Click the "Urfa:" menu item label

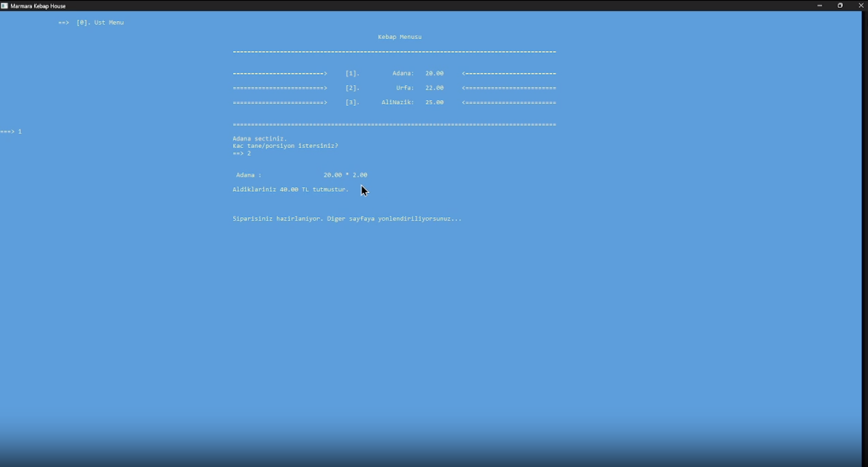[x=405, y=88]
